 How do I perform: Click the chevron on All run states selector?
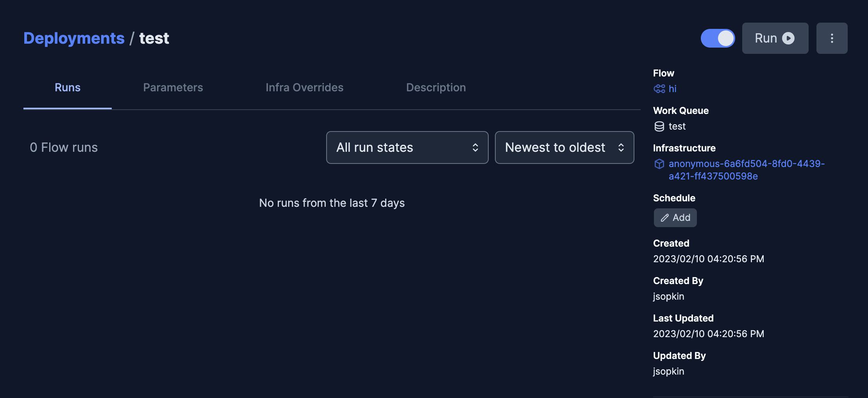[475, 147]
